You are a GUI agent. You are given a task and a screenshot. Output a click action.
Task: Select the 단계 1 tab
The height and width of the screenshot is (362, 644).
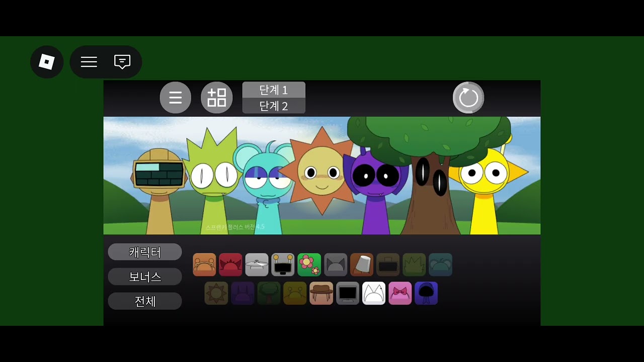[274, 90]
